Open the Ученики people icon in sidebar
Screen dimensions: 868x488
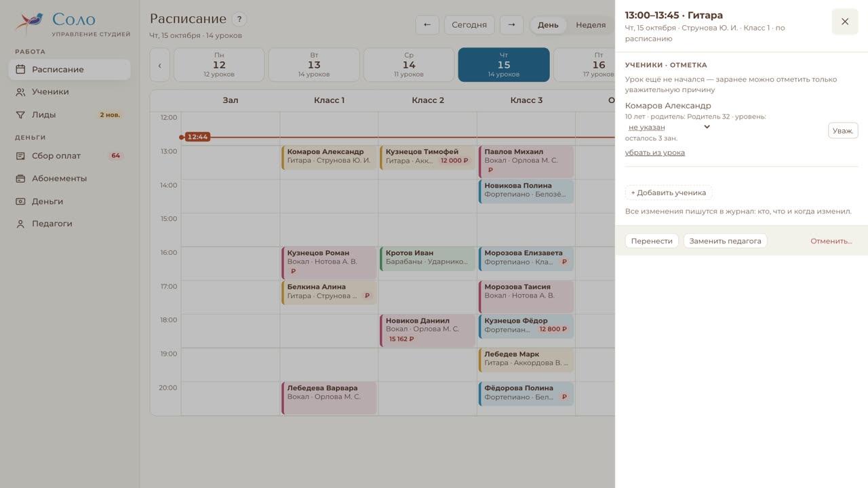coord(20,92)
